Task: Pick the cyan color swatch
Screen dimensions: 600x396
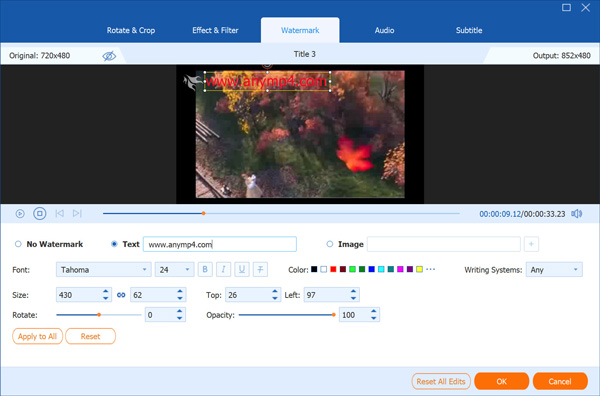Action: tap(381, 269)
